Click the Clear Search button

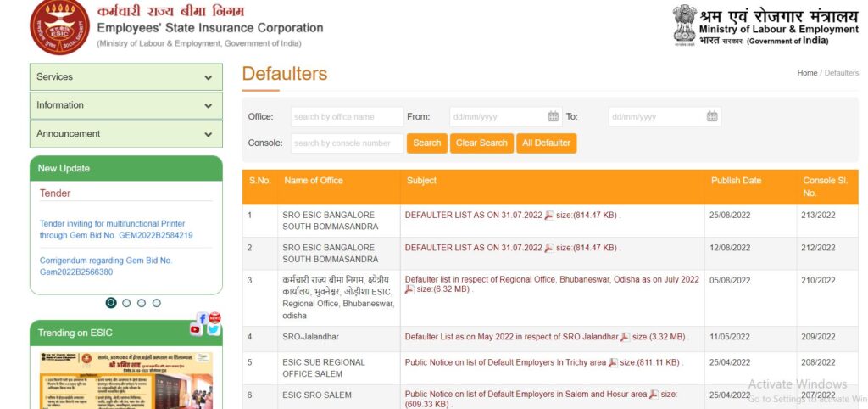pyautogui.click(x=481, y=143)
